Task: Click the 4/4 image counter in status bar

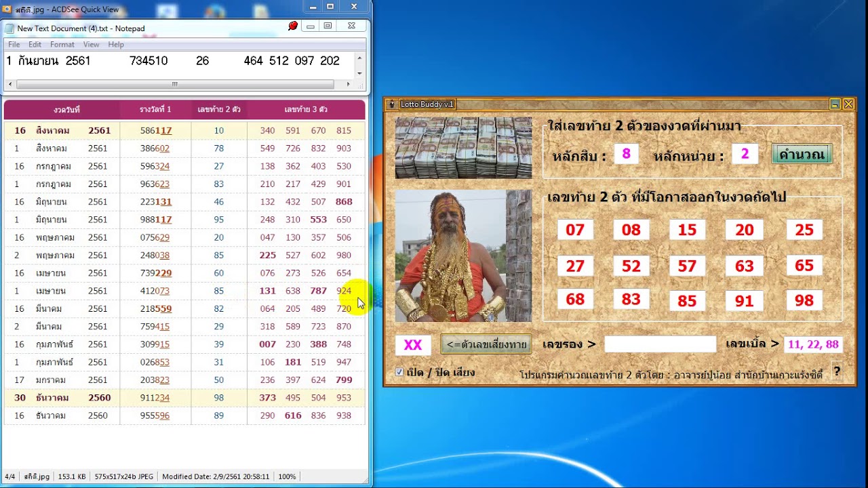Action: pos(10,476)
